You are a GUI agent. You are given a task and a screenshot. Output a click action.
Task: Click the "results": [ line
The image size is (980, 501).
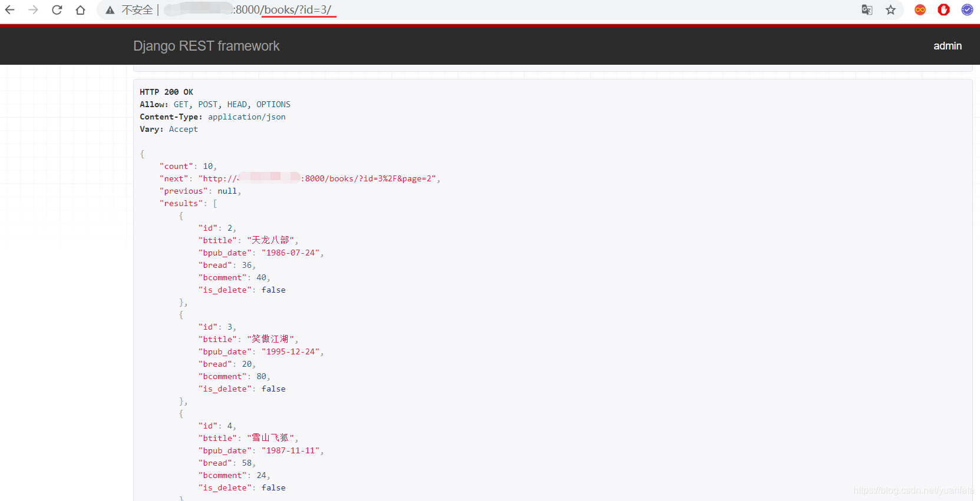pos(188,203)
